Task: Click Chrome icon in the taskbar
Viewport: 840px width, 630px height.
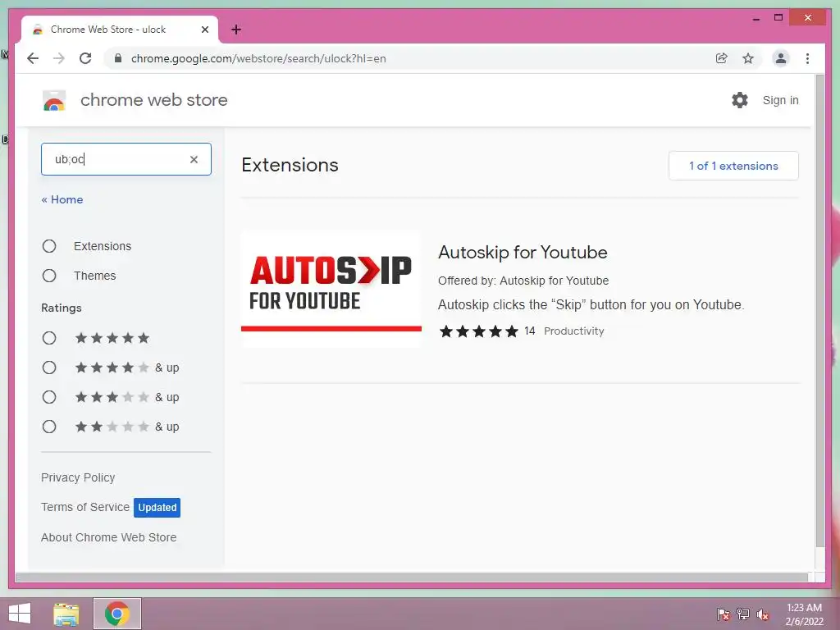Action: (116, 614)
